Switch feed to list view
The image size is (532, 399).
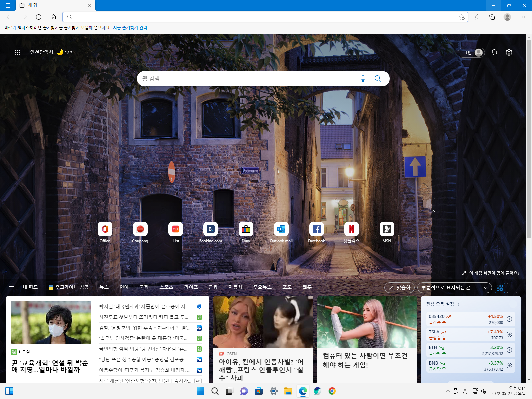[512, 288]
